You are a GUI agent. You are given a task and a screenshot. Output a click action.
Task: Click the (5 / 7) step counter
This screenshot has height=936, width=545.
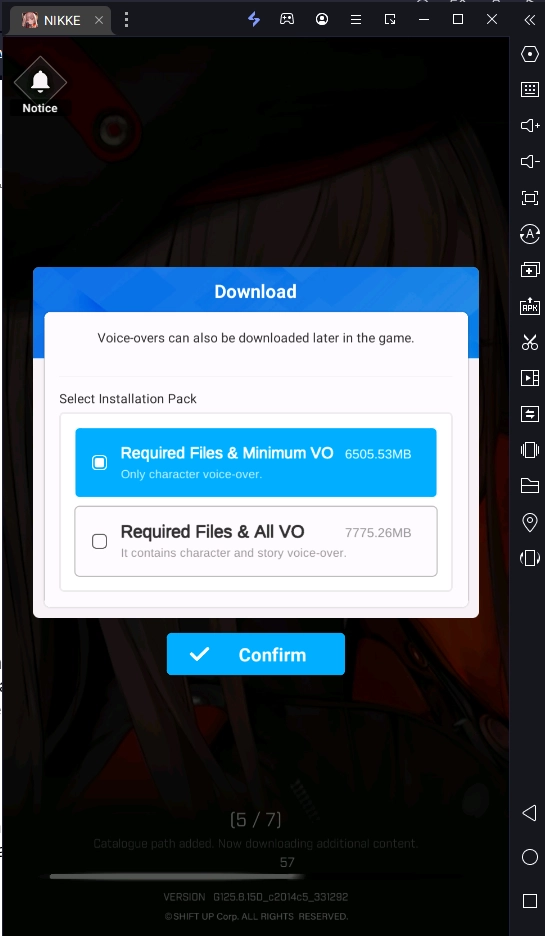tap(255, 820)
